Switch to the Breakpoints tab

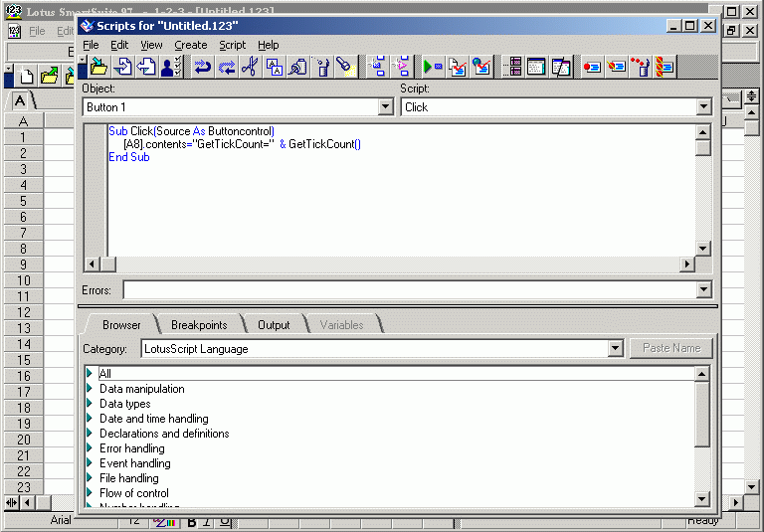point(199,325)
